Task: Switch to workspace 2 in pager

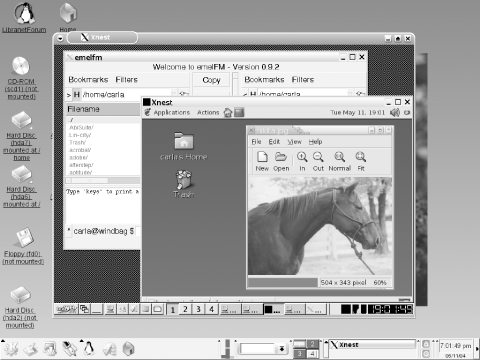Action: [185, 309]
